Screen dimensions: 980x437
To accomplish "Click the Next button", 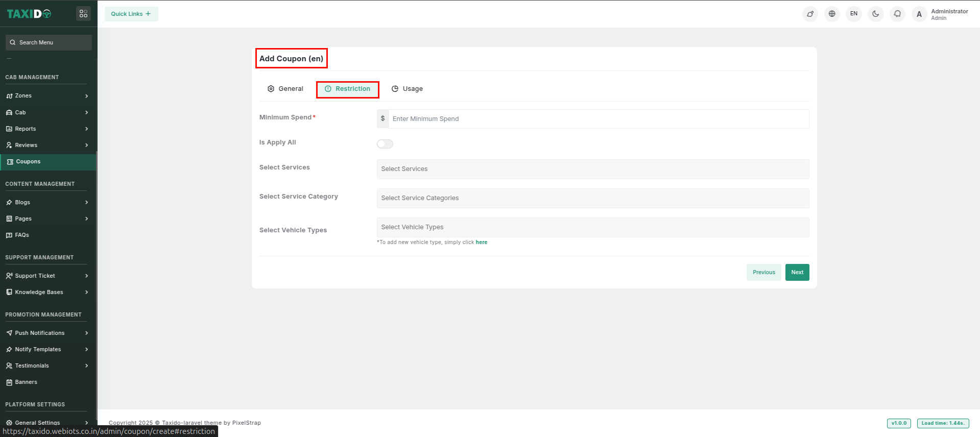I will tap(797, 272).
